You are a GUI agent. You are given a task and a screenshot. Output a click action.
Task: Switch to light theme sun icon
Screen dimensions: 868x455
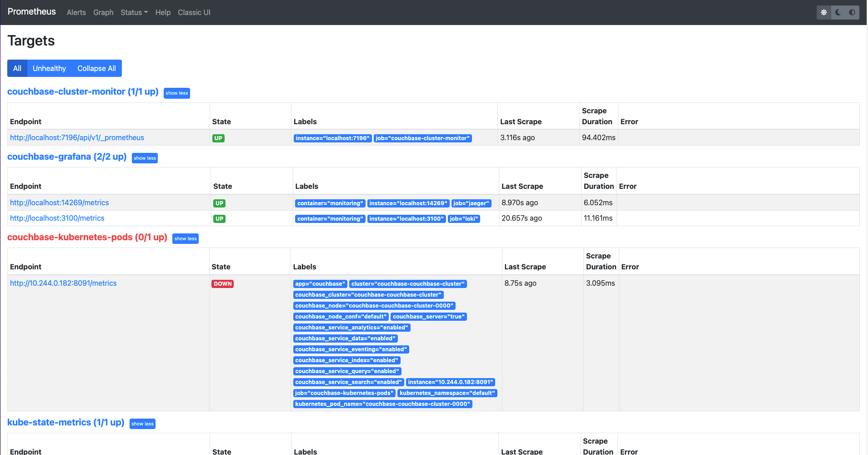[x=824, y=12]
